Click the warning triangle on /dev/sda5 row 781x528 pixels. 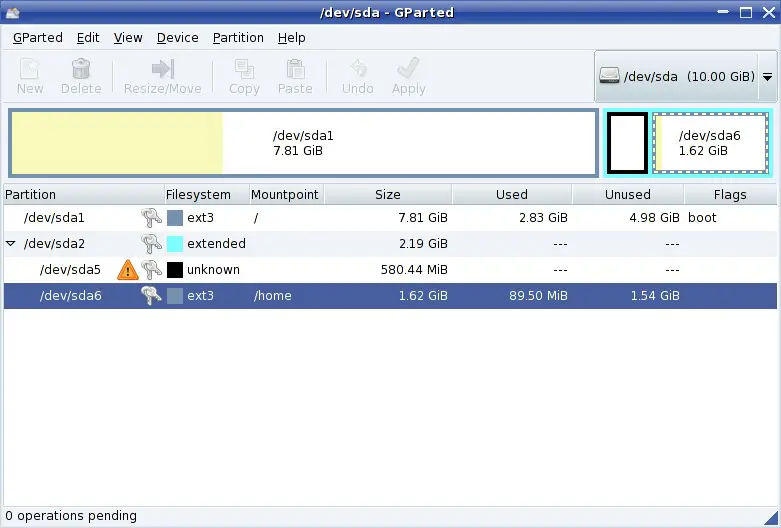point(128,269)
